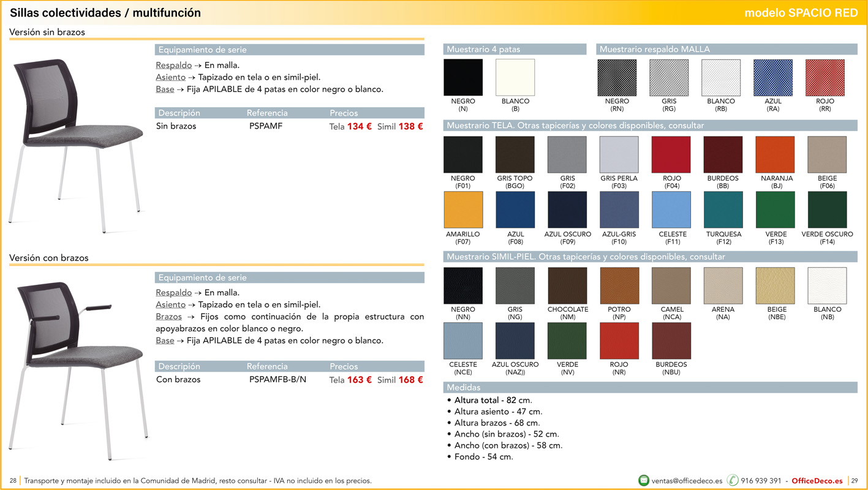Pick the CHOCOLATE (NM) simil-piel swatch
The width and height of the screenshot is (868, 490).
point(567,285)
